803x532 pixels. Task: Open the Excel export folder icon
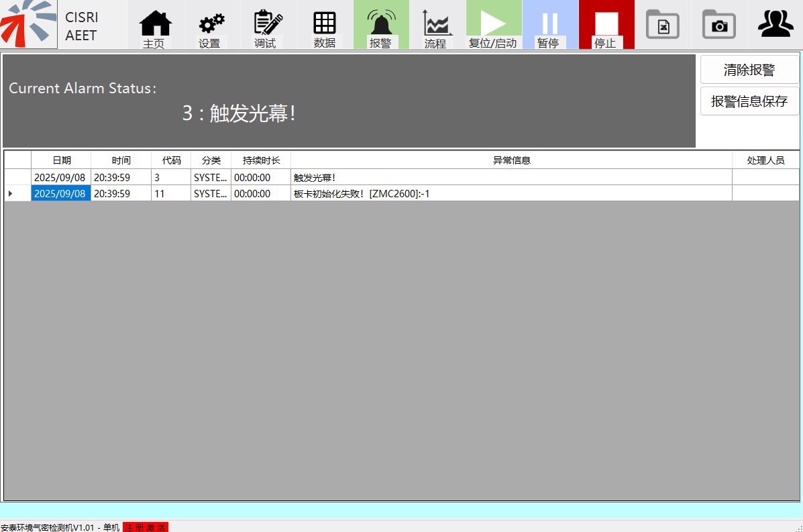[x=663, y=24]
